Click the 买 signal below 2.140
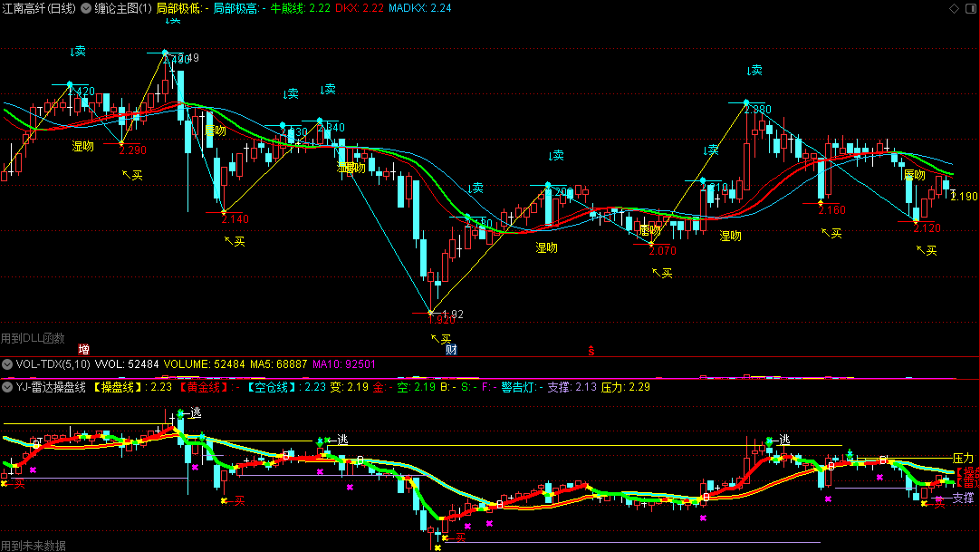The width and height of the screenshot is (980, 552). 235,241
